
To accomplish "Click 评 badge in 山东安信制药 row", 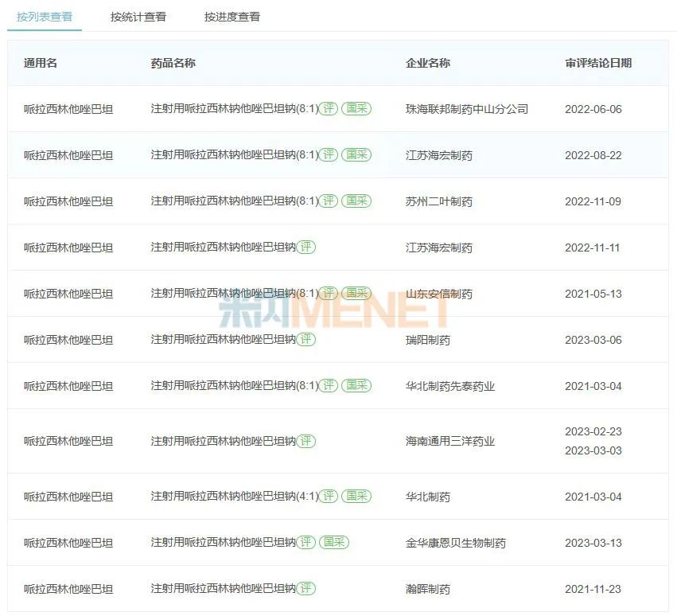I will pyautogui.click(x=328, y=294).
